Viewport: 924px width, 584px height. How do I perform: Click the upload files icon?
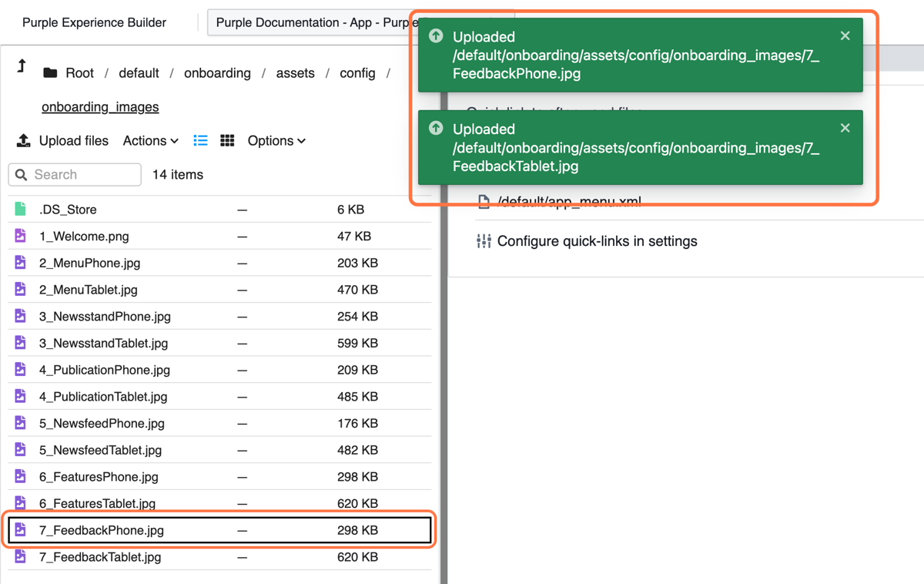(23, 140)
